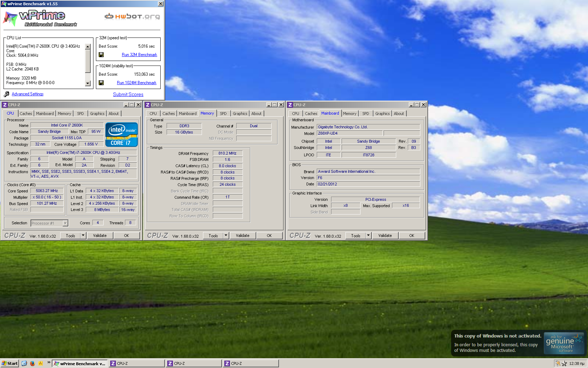Click the BIOS Date field 02/21/2012
This screenshot has width=588, height=368.
point(368,184)
